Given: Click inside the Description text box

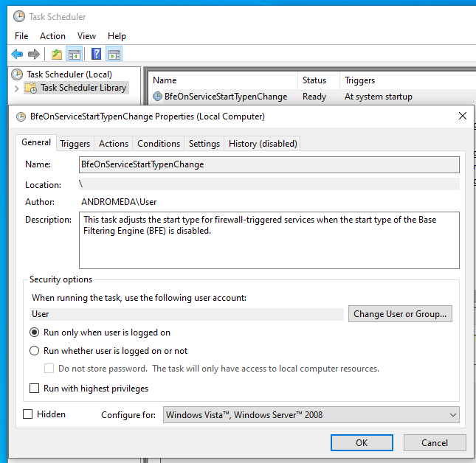Looking at the screenshot, I should point(269,240).
